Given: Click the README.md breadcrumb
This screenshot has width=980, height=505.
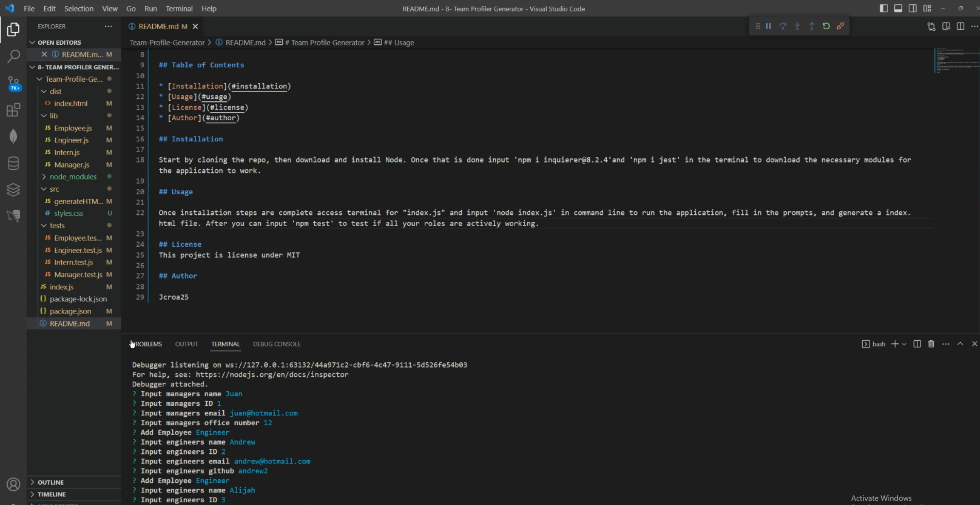Looking at the screenshot, I should point(245,42).
